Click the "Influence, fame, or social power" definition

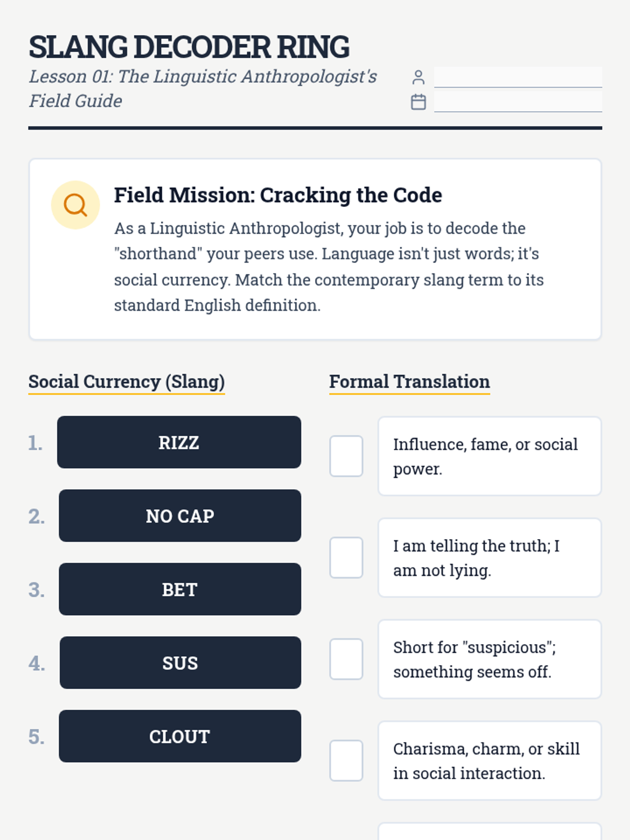(489, 456)
